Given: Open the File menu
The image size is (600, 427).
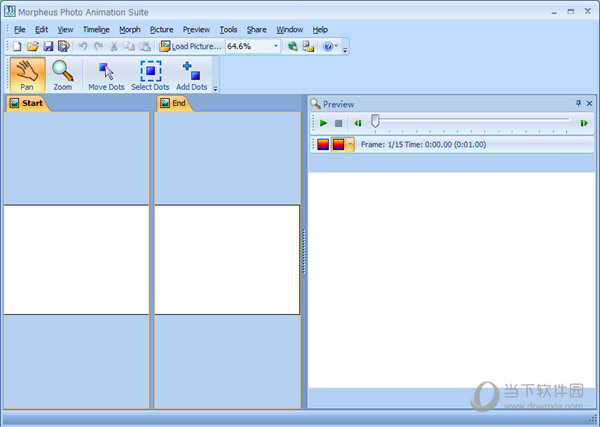Looking at the screenshot, I should tap(20, 30).
